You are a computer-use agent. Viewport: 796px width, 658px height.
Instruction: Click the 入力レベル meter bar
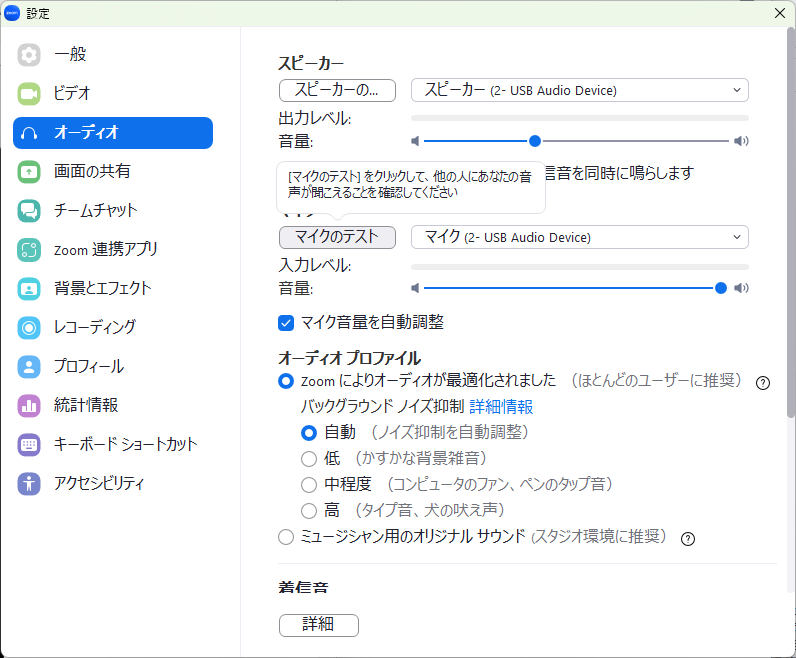pos(580,267)
